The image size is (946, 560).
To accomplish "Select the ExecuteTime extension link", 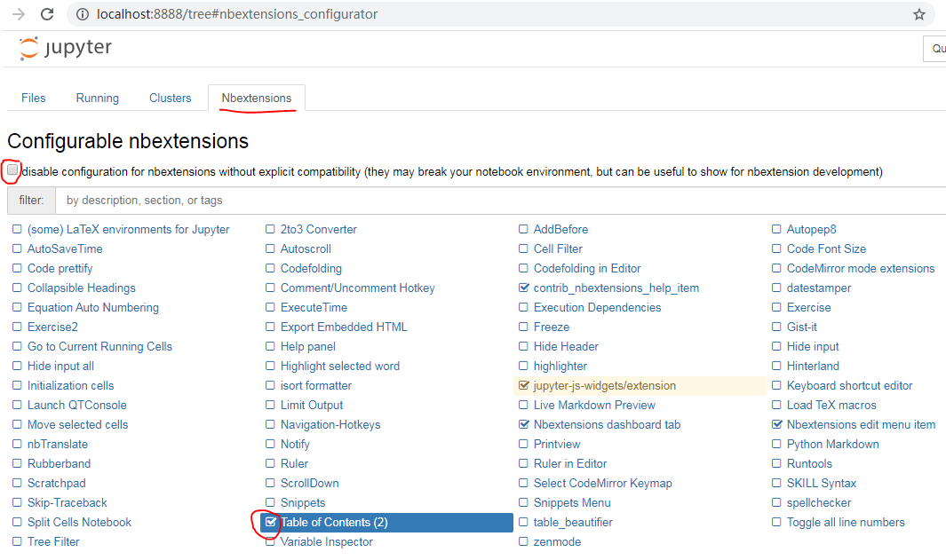I will tap(314, 307).
